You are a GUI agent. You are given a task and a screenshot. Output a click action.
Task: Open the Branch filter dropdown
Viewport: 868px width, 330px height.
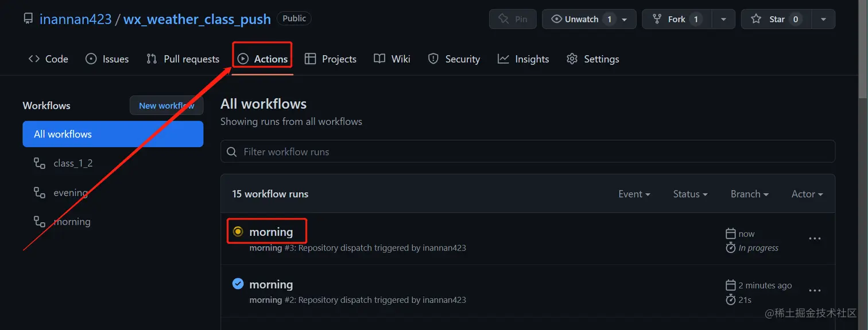749,194
